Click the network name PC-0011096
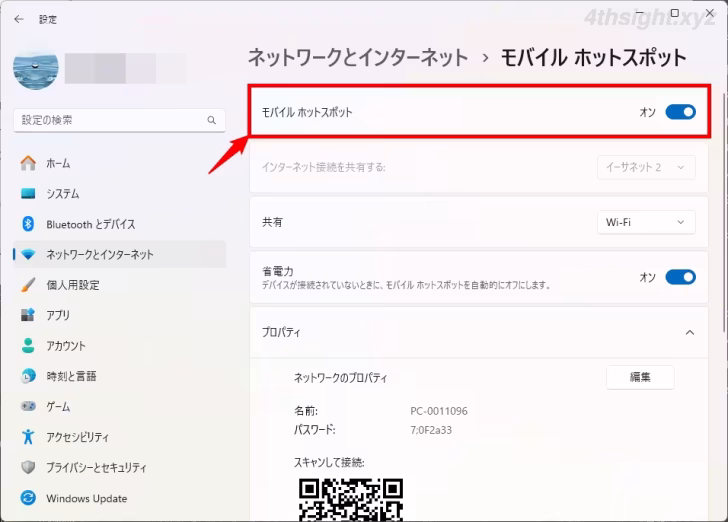This screenshot has height=522, width=728. pos(439,411)
